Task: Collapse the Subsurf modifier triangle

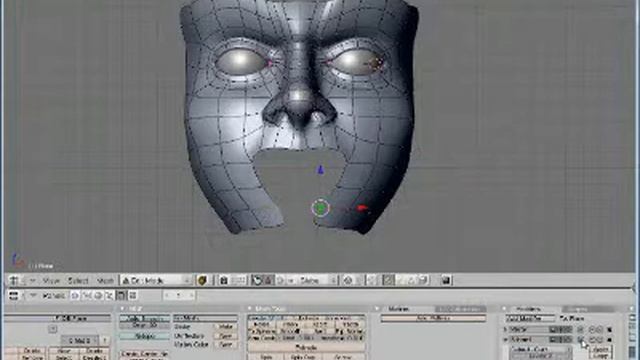Action: 506,339
